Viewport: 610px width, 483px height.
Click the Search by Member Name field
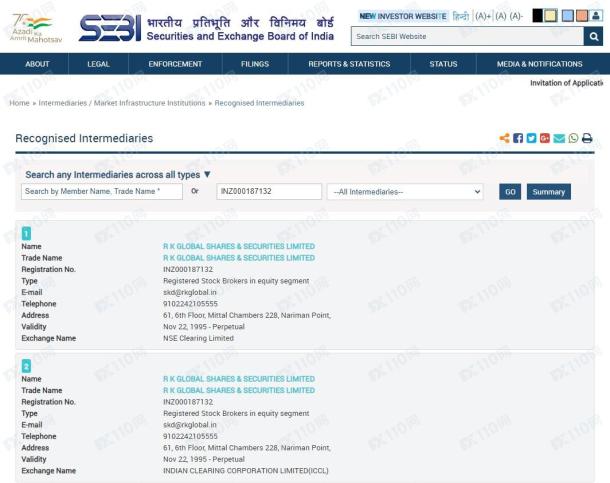click(102, 191)
